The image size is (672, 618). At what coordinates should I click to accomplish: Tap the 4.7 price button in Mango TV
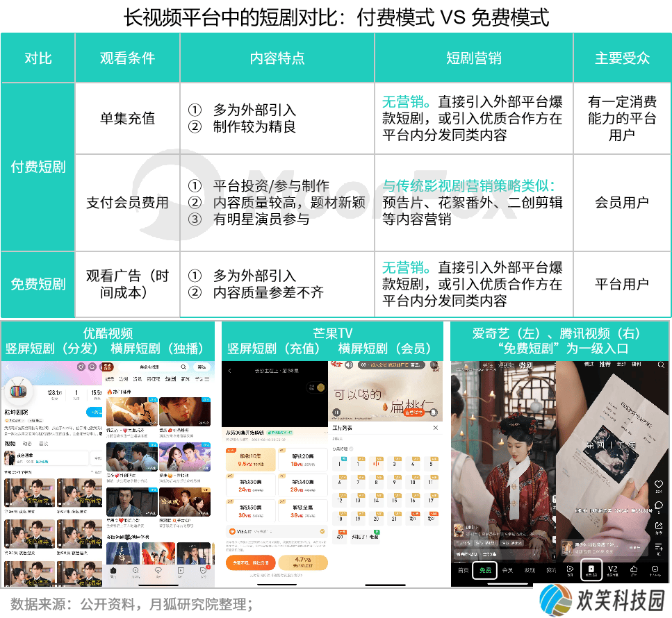click(303, 562)
